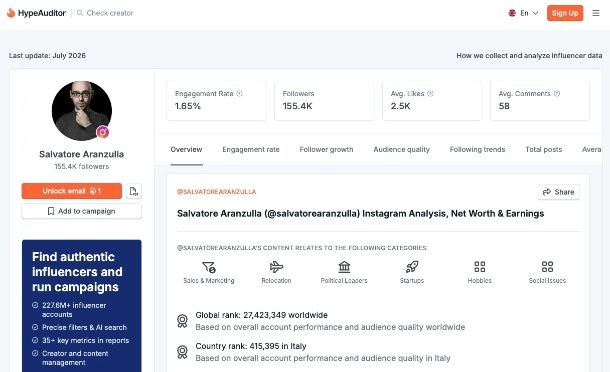Screen dimensions: 610x372
Task: Click the Followers 155.4K stat card
Action: [324, 100]
